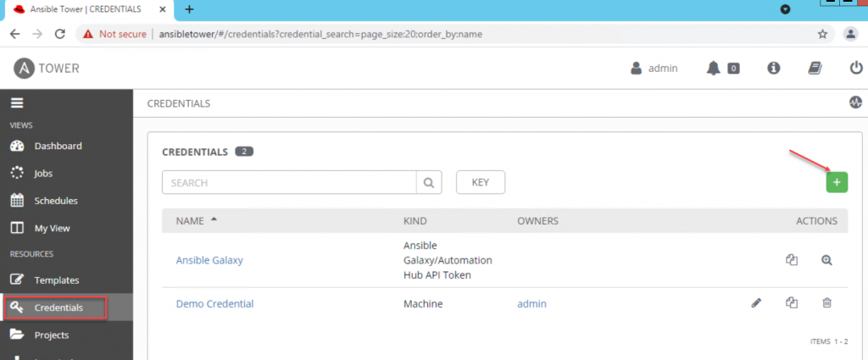The height and width of the screenshot is (360, 868).
Task: Click the search magnifier icon
Action: [x=429, y=182]
